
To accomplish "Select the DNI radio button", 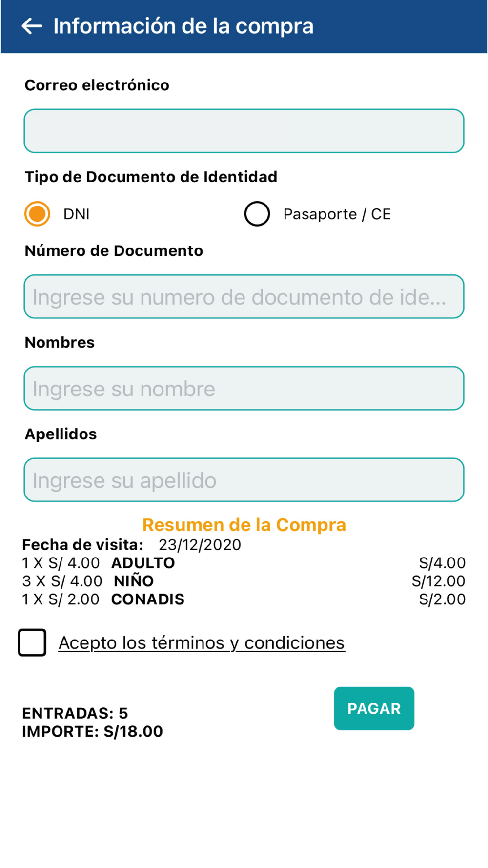I will [38, 214].
